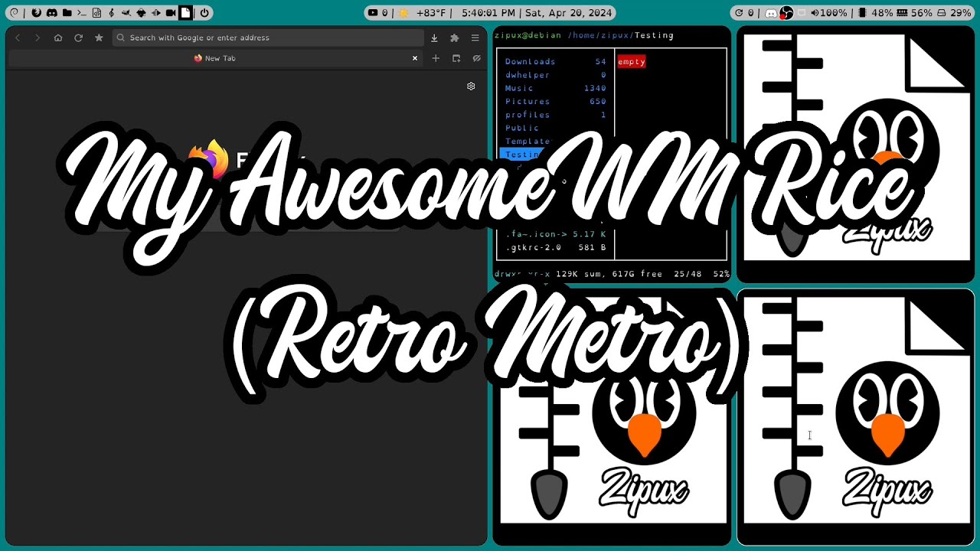The height and width of the screenshot is (551, 980).
Task: Open a new tab with plus button
Action: (436, 58)
